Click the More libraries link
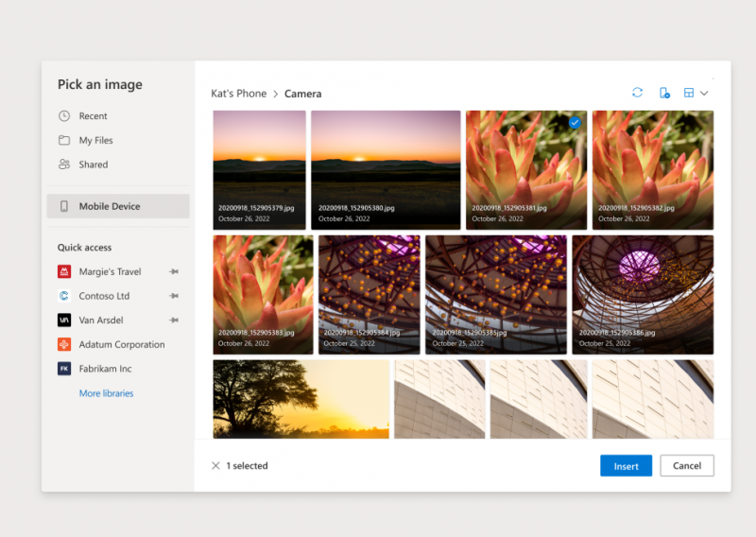This screenshot has width=756, height=537. [106, 393]
